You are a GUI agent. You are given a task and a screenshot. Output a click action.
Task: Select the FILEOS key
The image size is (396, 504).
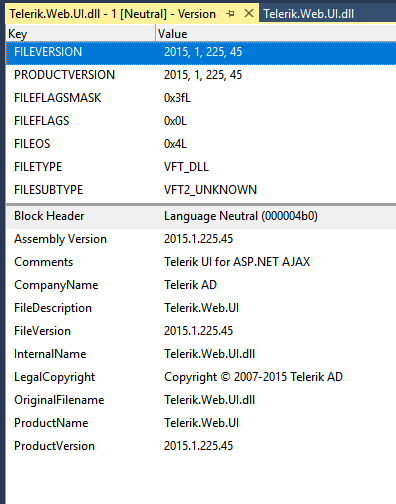(32, 144)
